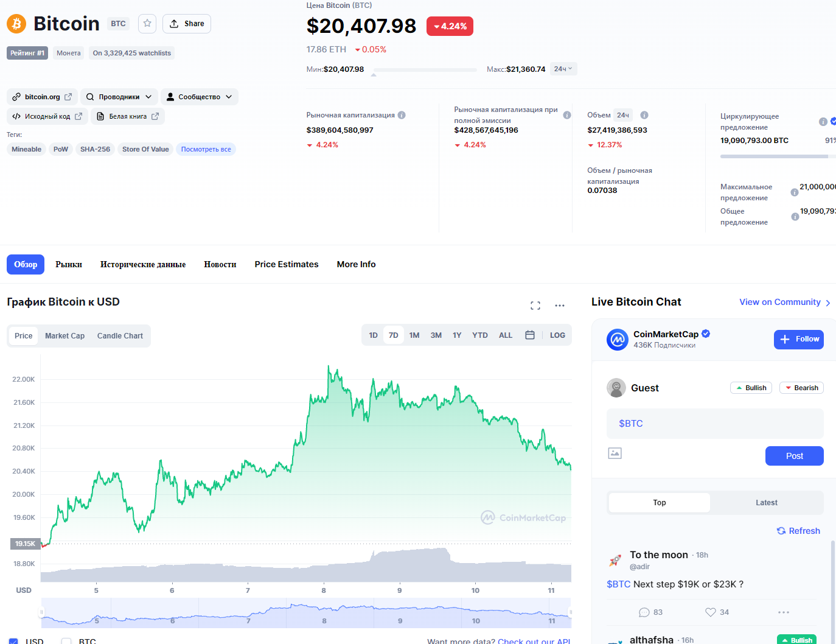Click the heart like icon on post

[710, 612]
